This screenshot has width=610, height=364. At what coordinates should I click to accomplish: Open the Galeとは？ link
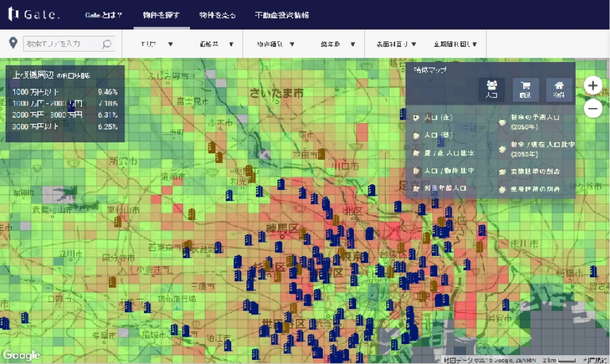[x=105, y=14]
